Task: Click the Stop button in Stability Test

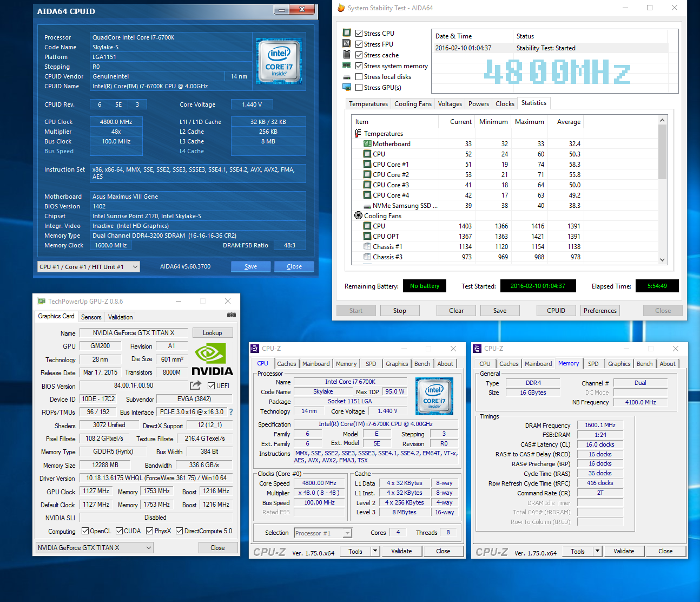Action: tap(400, 311)
